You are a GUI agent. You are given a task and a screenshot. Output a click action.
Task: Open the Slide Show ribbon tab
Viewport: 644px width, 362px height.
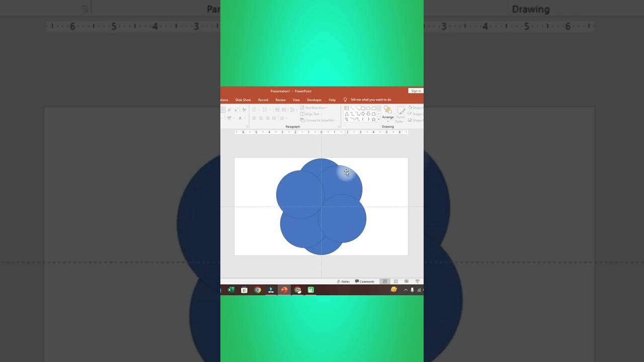click(x=243, y=100)
